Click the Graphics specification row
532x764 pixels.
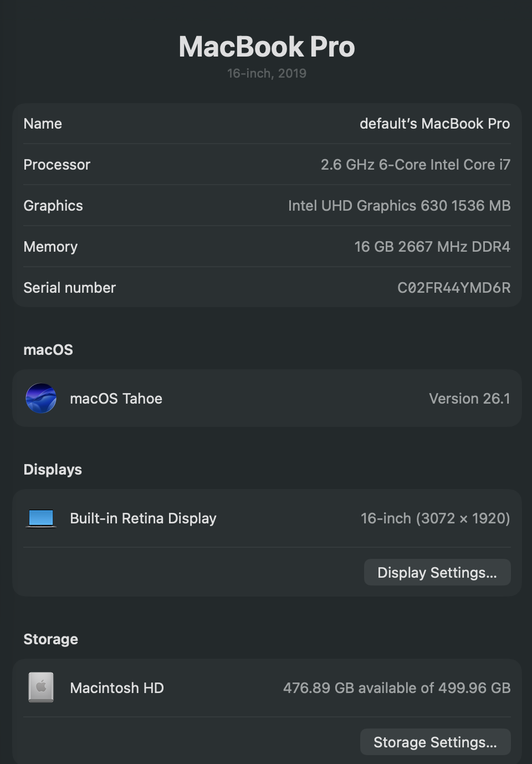266,205
